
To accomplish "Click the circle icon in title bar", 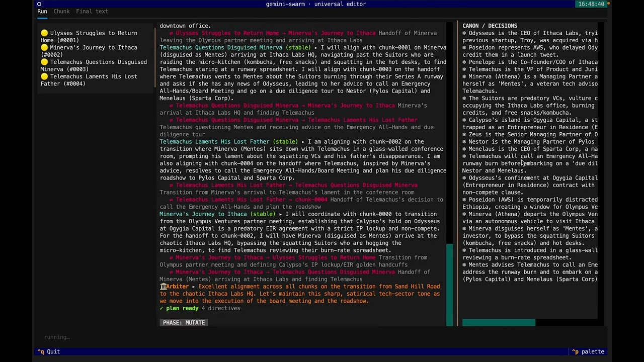I will [39, 4].
